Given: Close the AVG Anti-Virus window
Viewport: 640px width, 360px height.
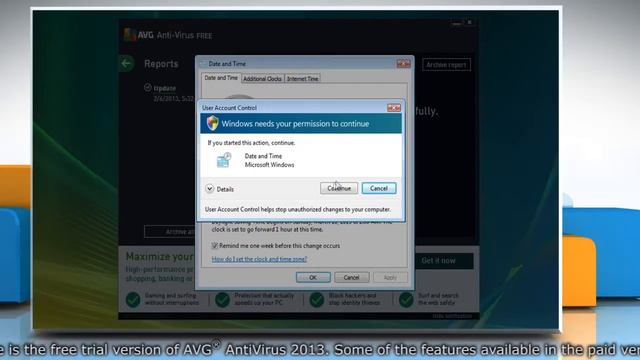Looking at the screenshot, I should point(469,22).
